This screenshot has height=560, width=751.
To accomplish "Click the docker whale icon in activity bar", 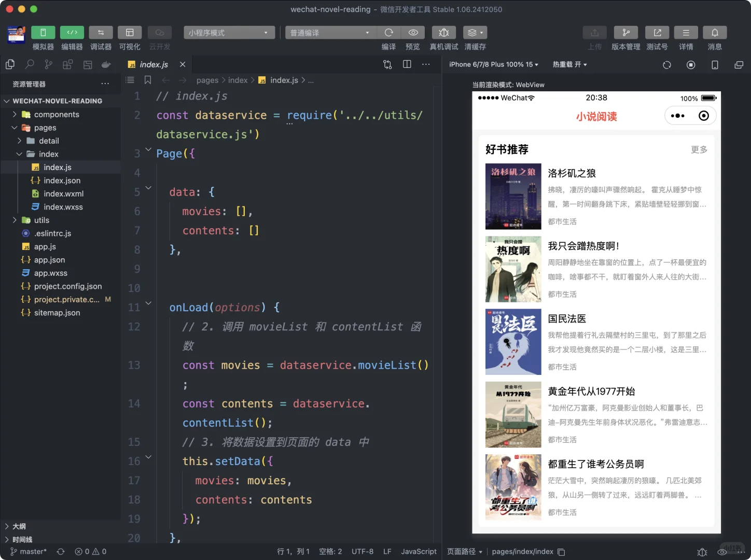I will click(x=106, y=64).
